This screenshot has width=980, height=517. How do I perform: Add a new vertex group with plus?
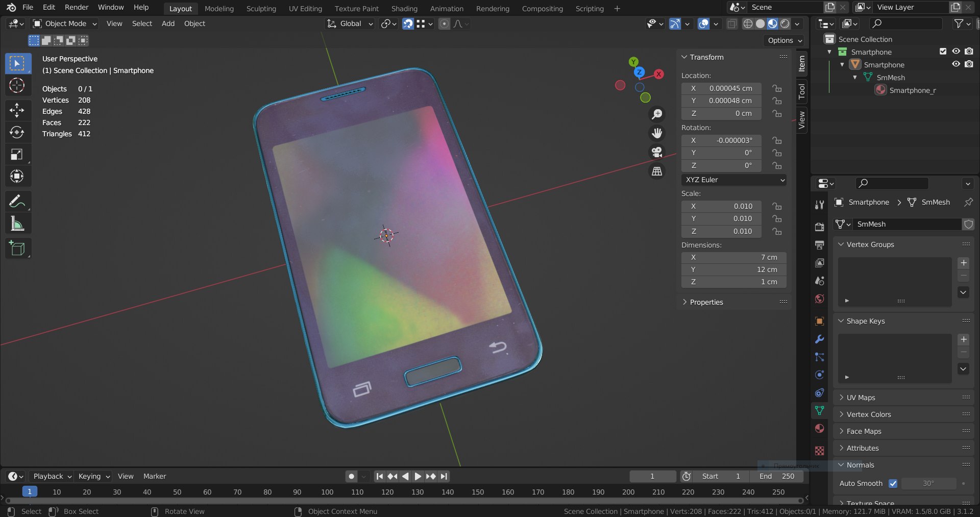pyautogui.click(x=963, y=263)
